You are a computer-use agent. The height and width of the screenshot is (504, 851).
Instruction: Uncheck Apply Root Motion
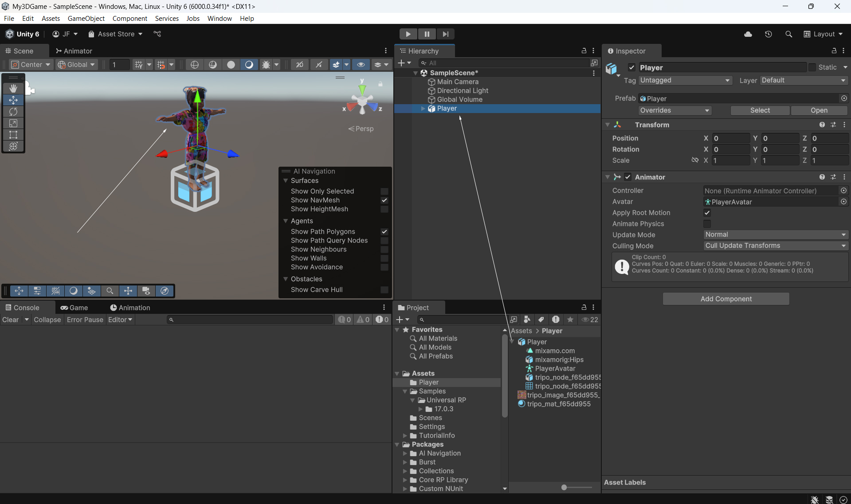pyautogui.click(x=707, y=213)
